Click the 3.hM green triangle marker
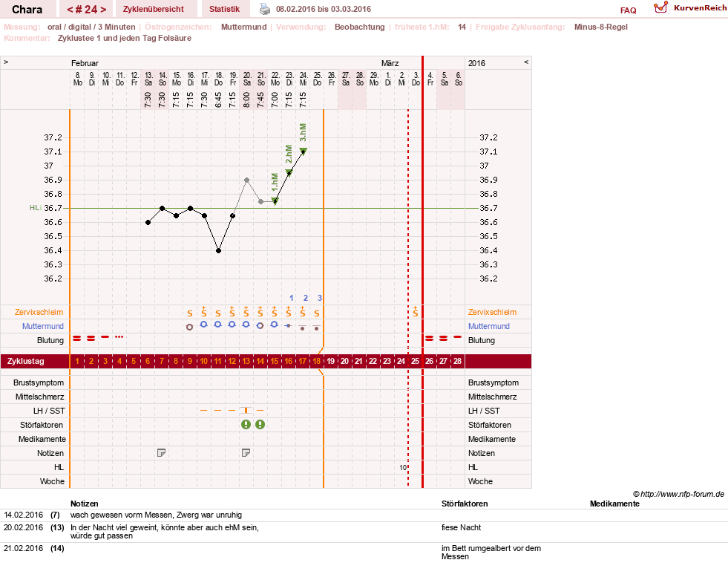728x583 pixels. (304, 151)
